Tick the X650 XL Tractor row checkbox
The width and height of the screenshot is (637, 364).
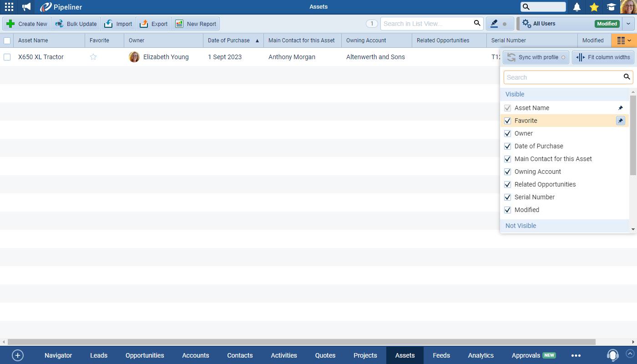tap(7, 57)
